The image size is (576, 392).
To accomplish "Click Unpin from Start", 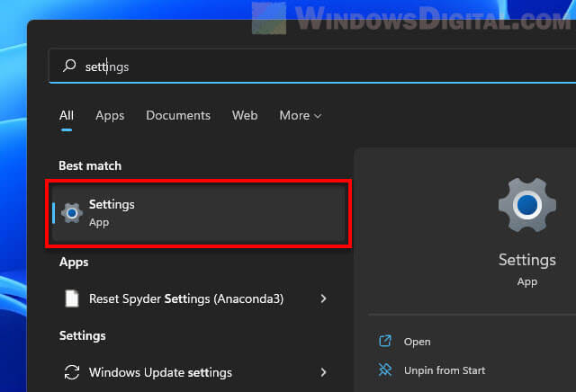I will click(x=445, y=370).
